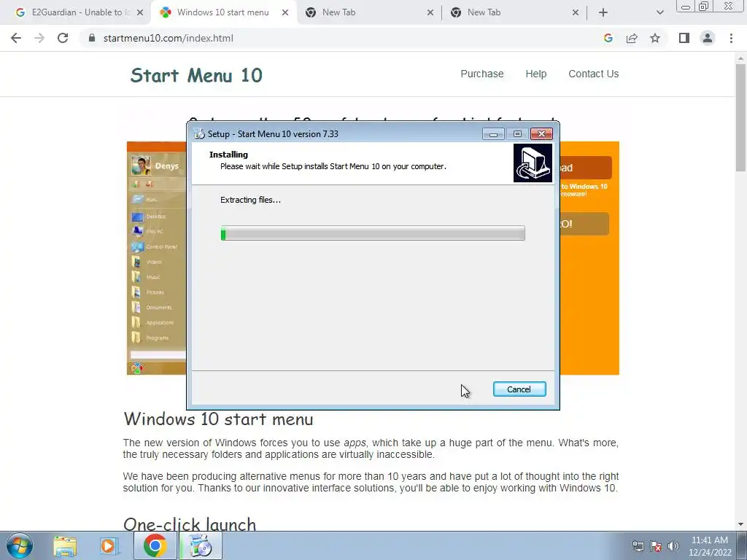Restore down the Chrome browser window

click(x=704, y=6)
